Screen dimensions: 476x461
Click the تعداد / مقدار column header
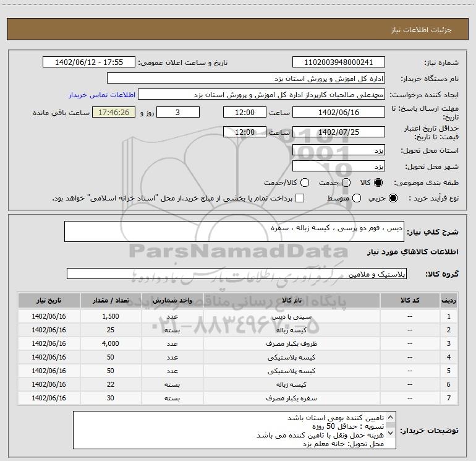(111, 300)
